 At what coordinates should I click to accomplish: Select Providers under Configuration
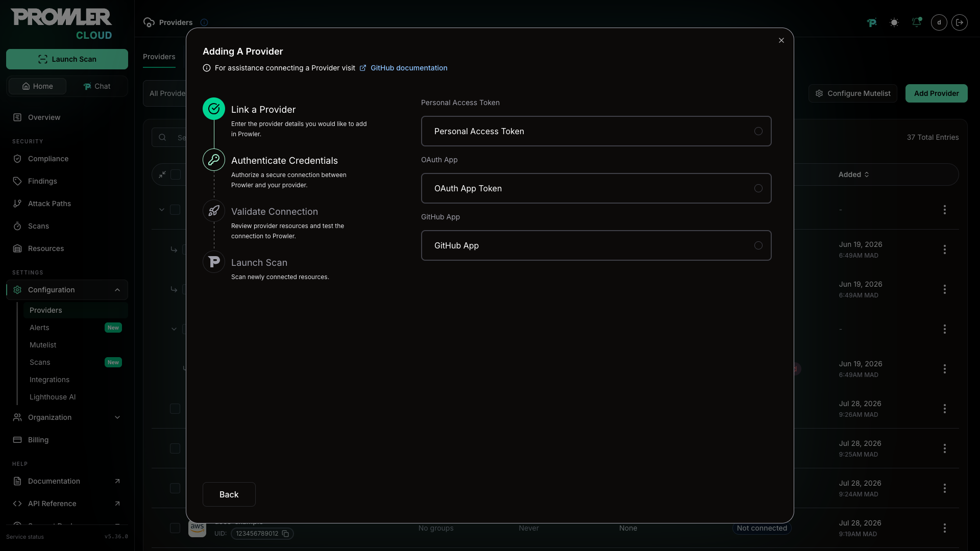(76, 310)
